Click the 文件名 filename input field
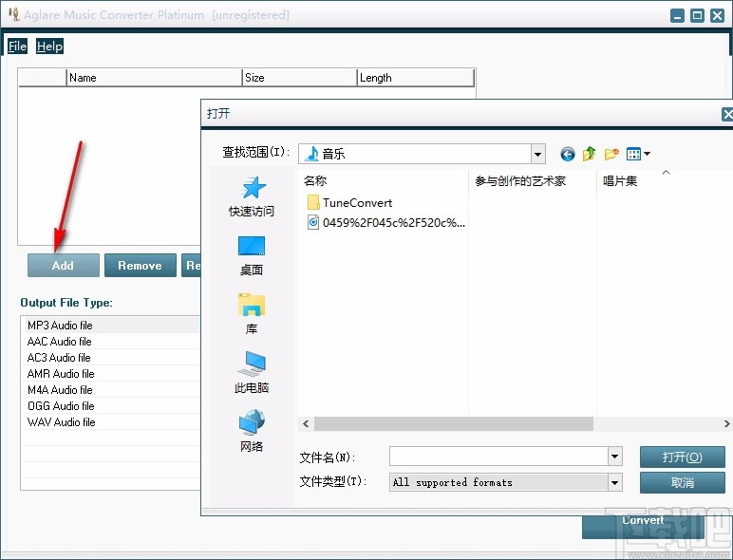Screen dimensions: 733x560 tap(498, 457)
